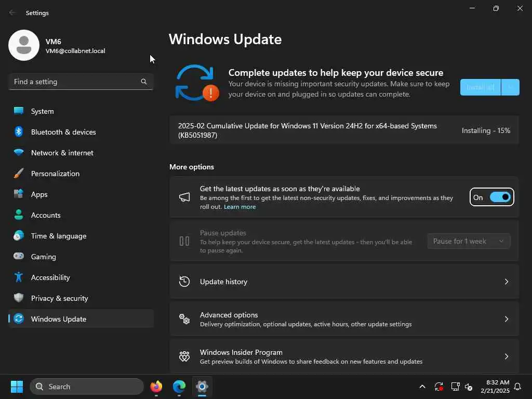Click the Windows Update page title
This screenshot has width=532, height=399.
tap(225, 39)
